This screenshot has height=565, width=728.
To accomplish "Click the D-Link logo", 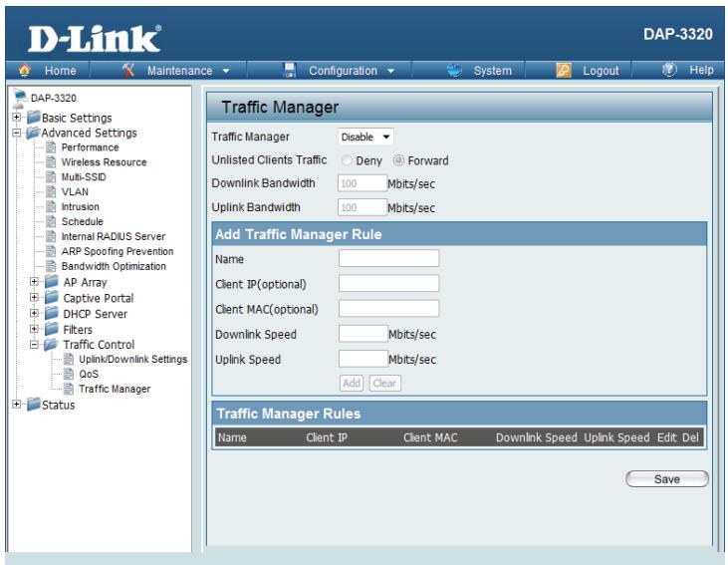I will click(95, 39).
